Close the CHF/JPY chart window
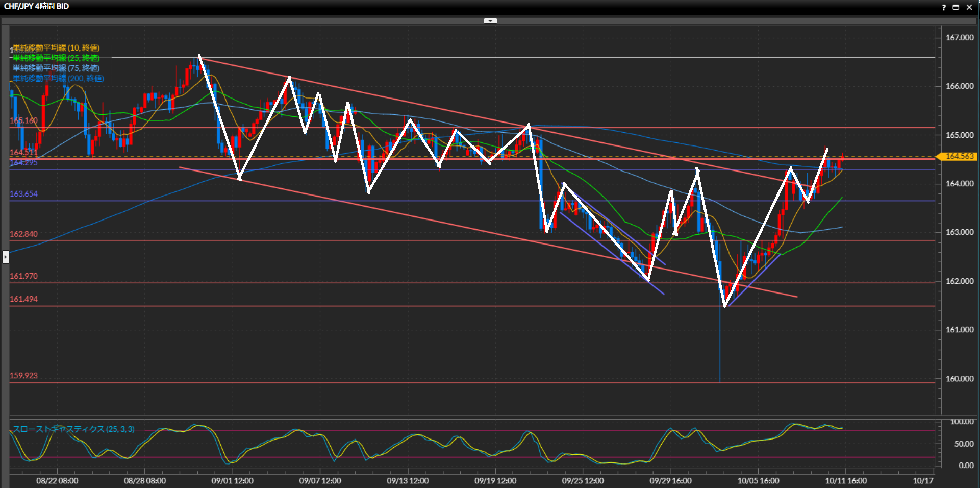This screenshot has width=980, height=488. (969, 7)
